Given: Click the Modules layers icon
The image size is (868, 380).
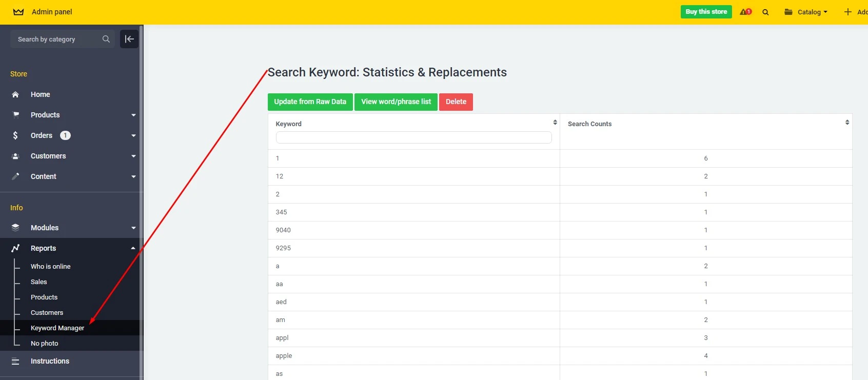Looking at the screenshot, I should pyautogui.click(x=15, y=228).
